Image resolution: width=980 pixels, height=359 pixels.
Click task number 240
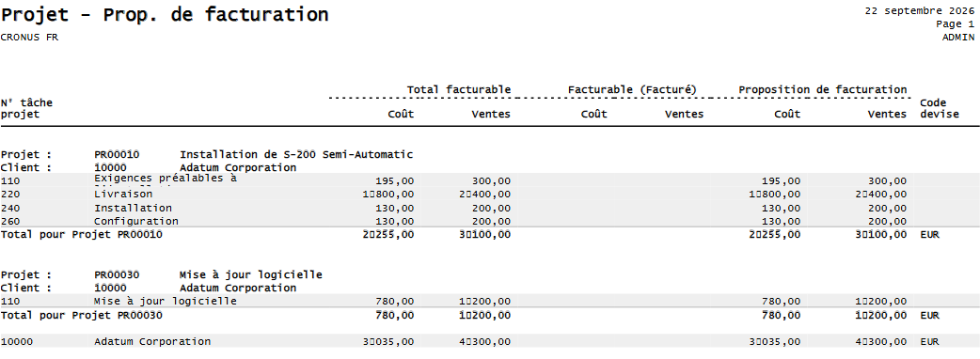coord(10,208)
